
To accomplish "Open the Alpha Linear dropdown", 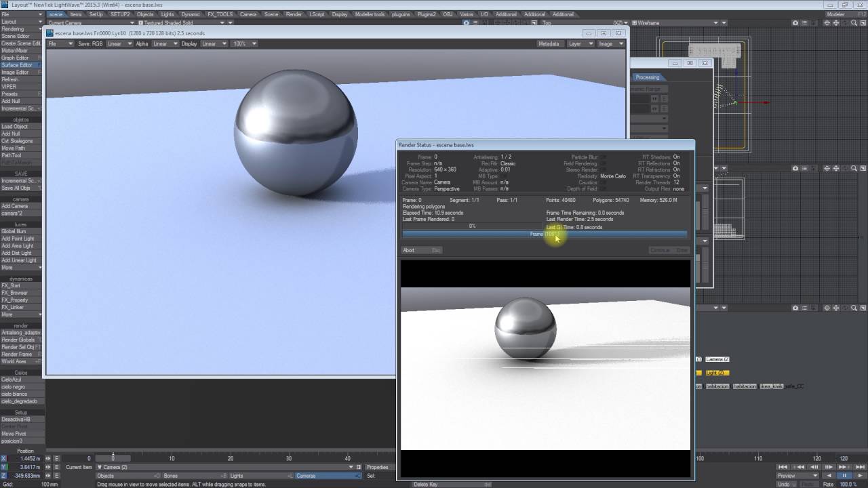I will click(x=165, y=44).
